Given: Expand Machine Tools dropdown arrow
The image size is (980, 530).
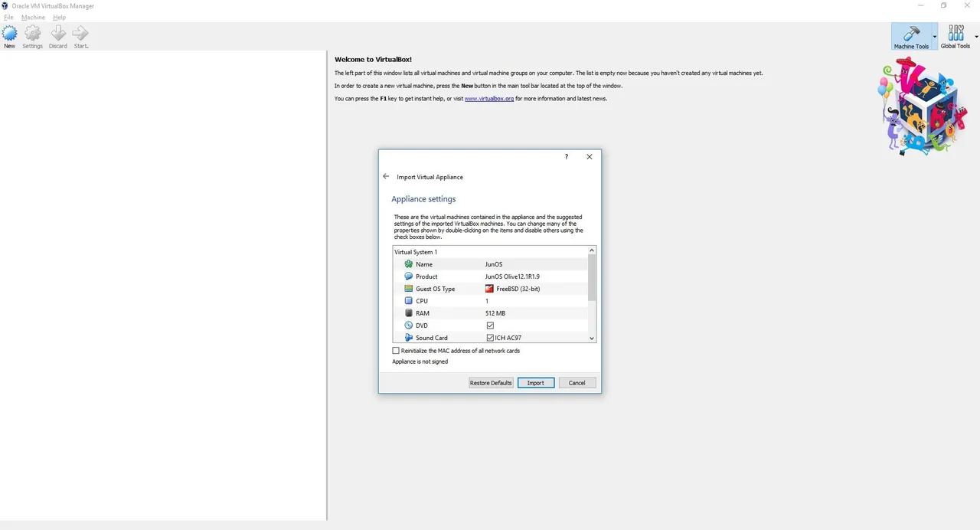Looking at the screenshot, I should [934, 36].
